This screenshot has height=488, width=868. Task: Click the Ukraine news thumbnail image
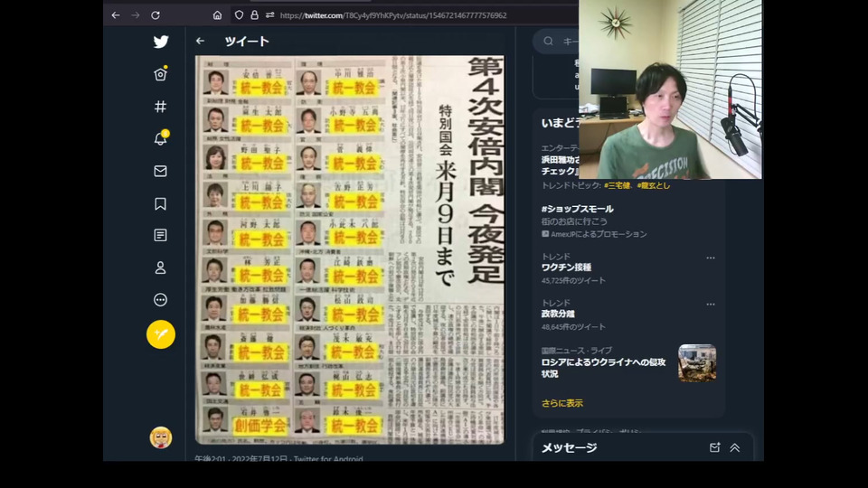[697, 363]
